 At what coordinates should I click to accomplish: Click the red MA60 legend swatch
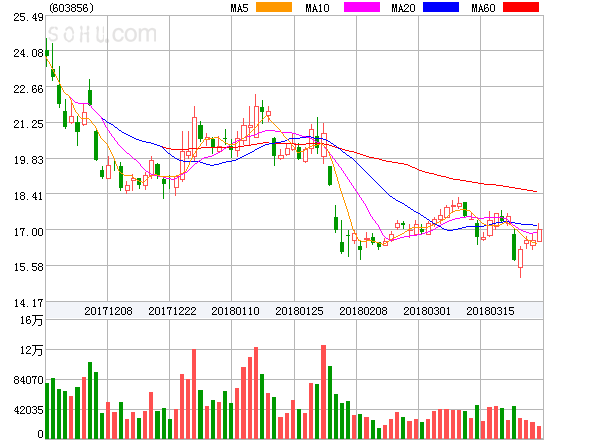pos(521,7)
